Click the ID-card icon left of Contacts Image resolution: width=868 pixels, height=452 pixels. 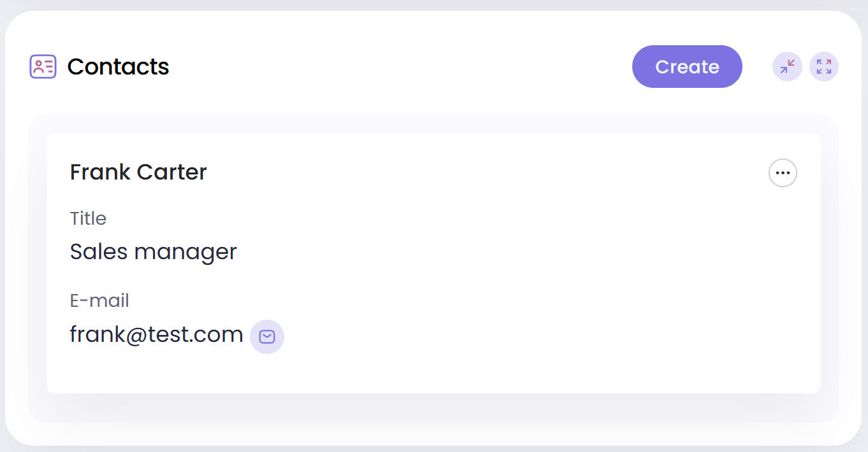point(43,67)
